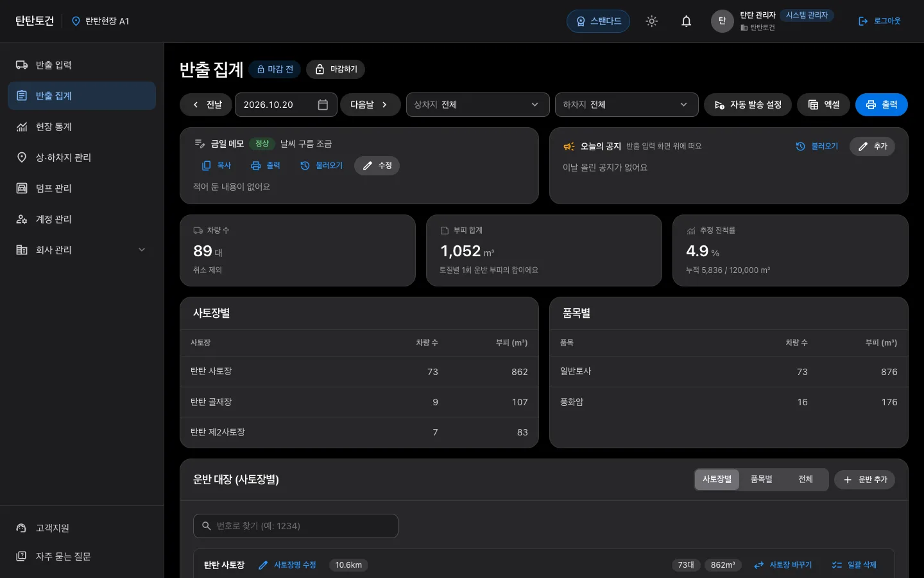Export to 엑셀

coord(823,105)
